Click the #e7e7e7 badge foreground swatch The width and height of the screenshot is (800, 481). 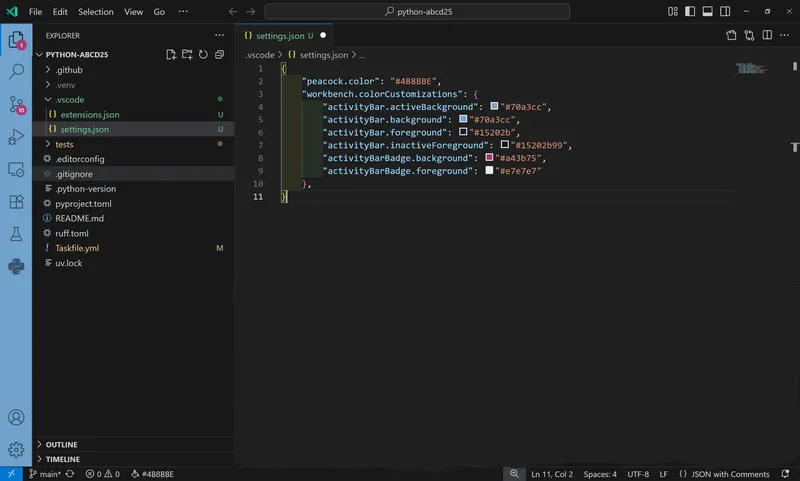click(489, 170)
